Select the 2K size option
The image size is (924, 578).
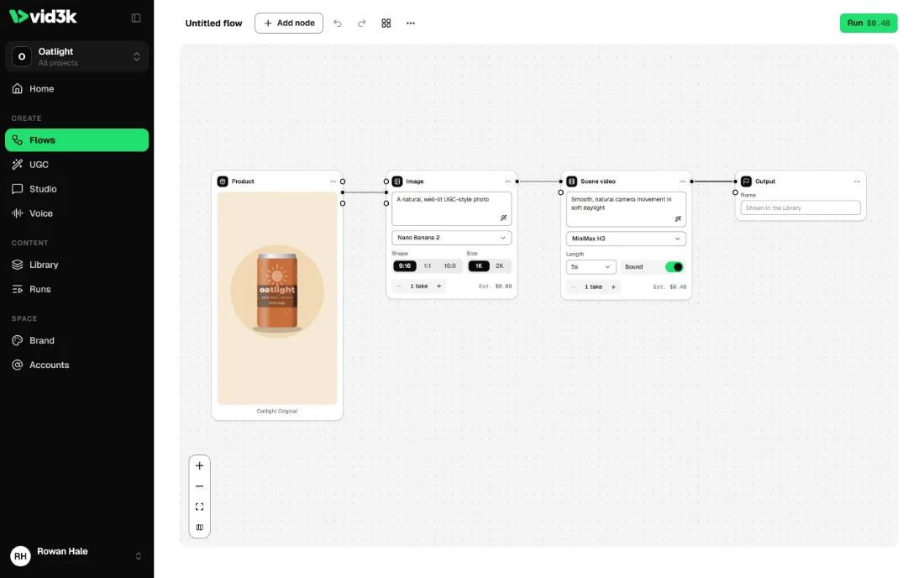pos(500,266)
